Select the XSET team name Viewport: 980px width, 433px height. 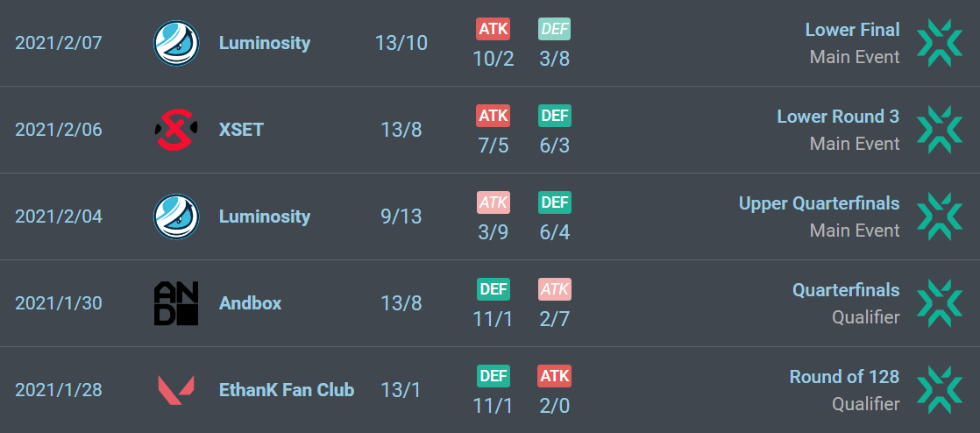241,130
